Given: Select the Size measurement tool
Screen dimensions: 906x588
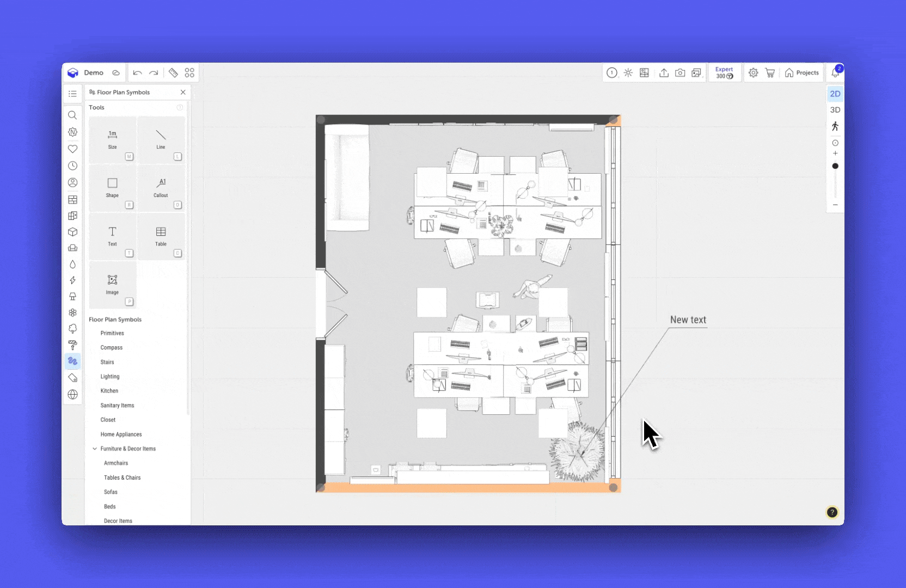Looking at the screenshot, I should point(113,140).
